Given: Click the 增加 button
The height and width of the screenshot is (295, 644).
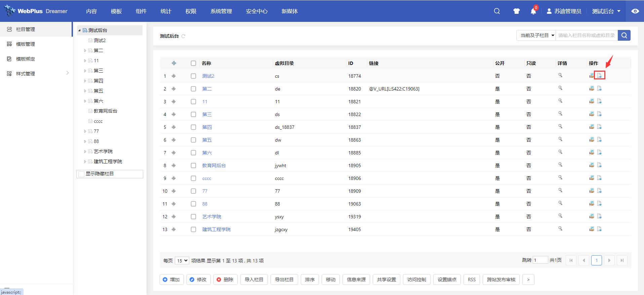Looking at the screenshot, I should coord(172,280).
